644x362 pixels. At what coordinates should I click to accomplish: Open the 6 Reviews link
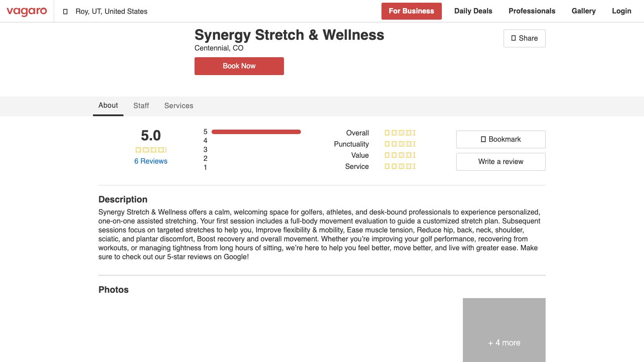tap(151, 161)
